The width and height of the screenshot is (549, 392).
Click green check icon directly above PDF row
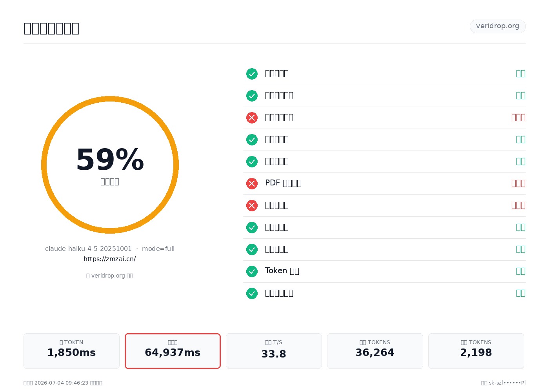pos(252,162)
